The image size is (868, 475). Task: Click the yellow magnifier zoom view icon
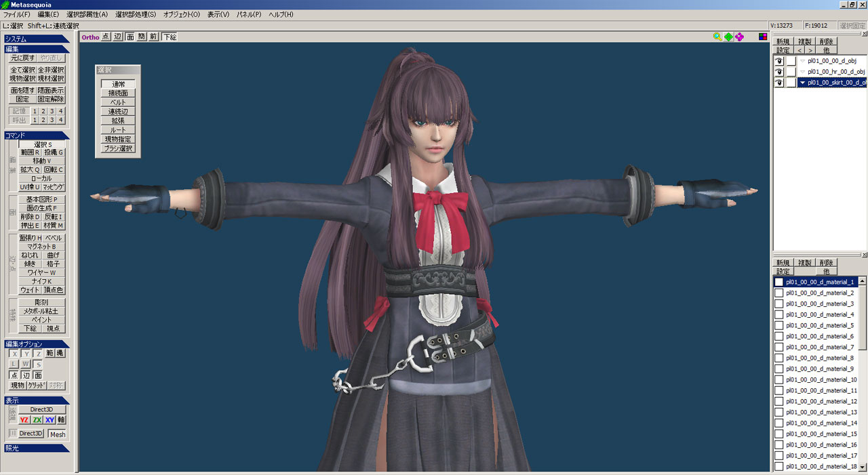717,37
